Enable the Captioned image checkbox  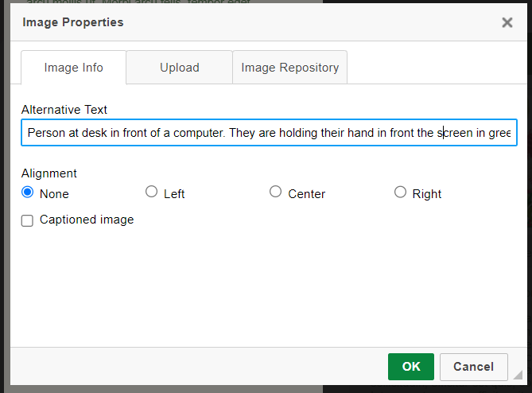[27, 220]
